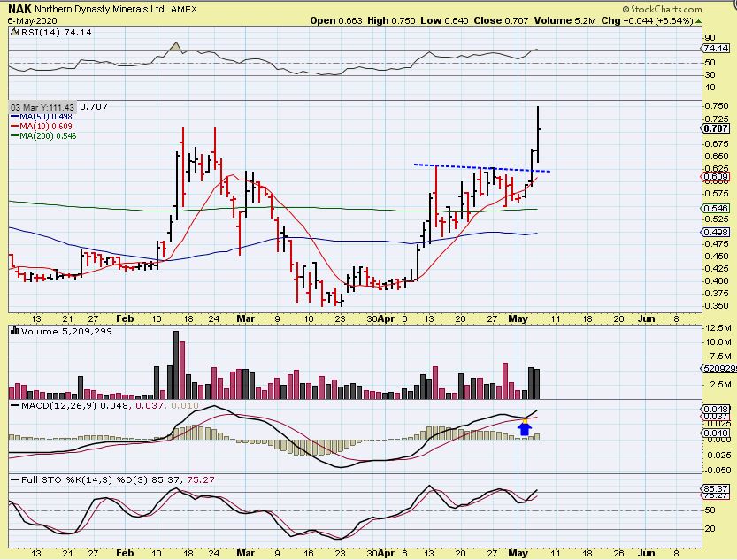
Task: Click the bar-chart icon beside Volume label
Action: 14,331
